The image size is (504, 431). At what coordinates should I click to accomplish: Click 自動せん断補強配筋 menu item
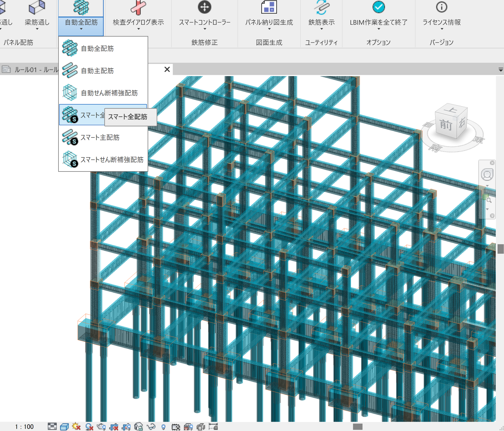[109, 93]
